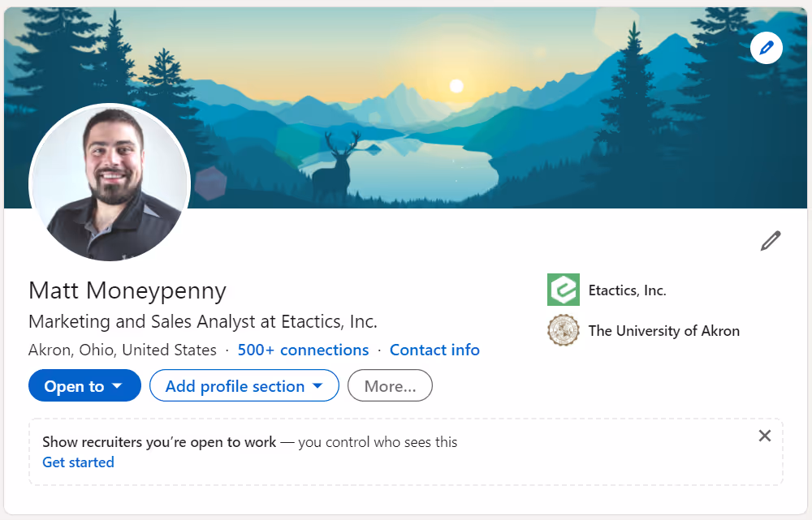Dismiss the open to work banner

[764, 436]
